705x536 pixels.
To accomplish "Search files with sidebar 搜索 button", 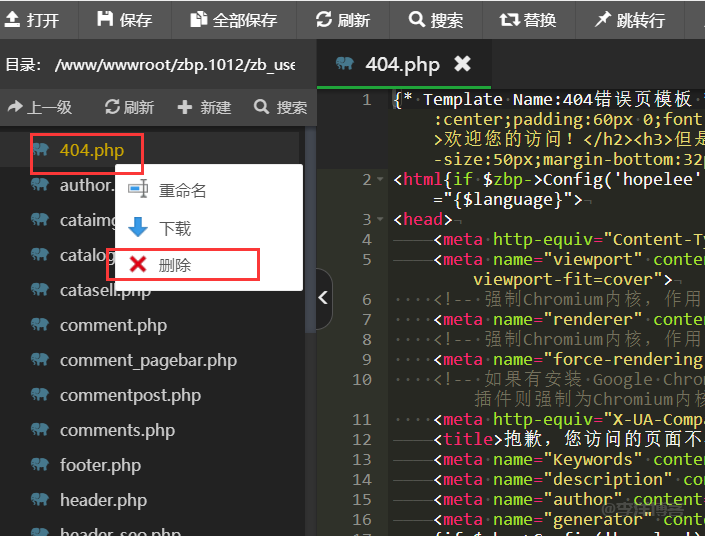I will [281, 107].
